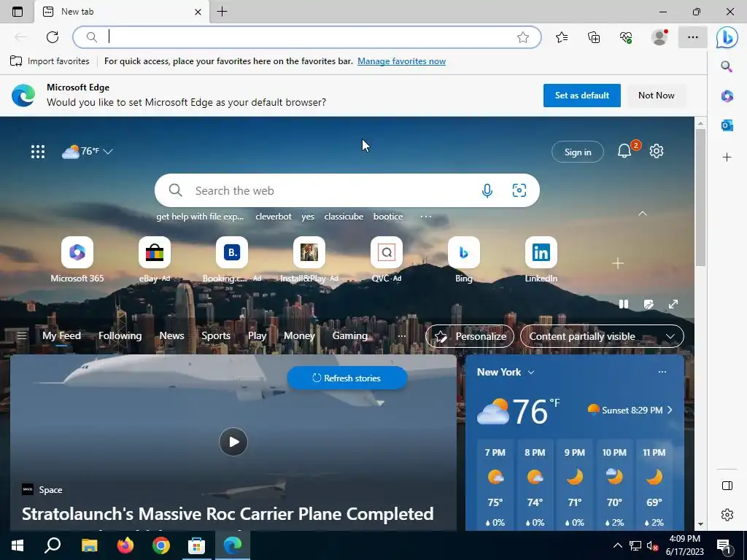747x560 pixels.
Task: Play the Stratolaunch video
Action: pos(233,442)
